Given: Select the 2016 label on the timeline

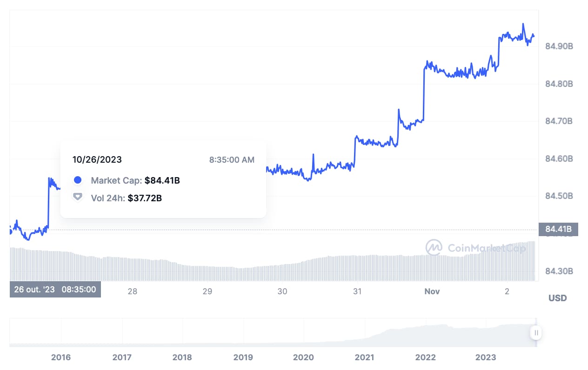Looking at the screenshot, I should (60, 357).
